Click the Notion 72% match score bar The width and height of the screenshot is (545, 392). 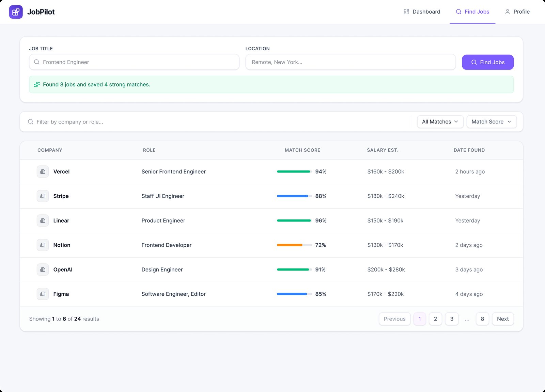tap(294, 245)
